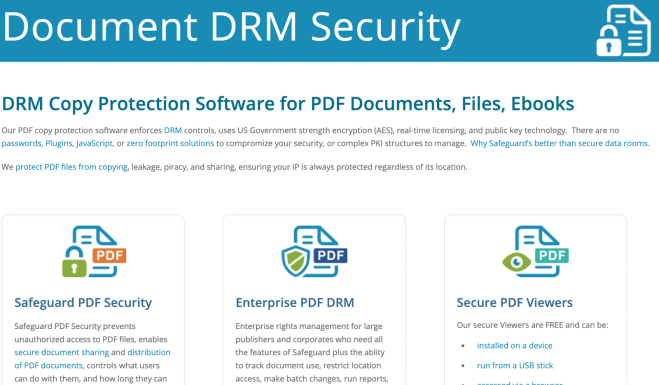Click the Secure PDF Viewers heading
This screenshot has width=659, height=385.
tap(514, 303)
